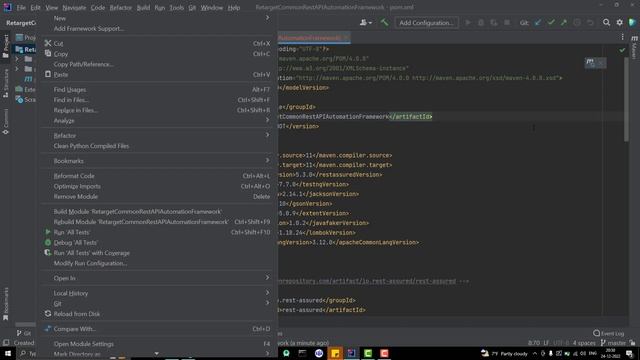Open the Structure tool window sidebar tab

point(6,83)
